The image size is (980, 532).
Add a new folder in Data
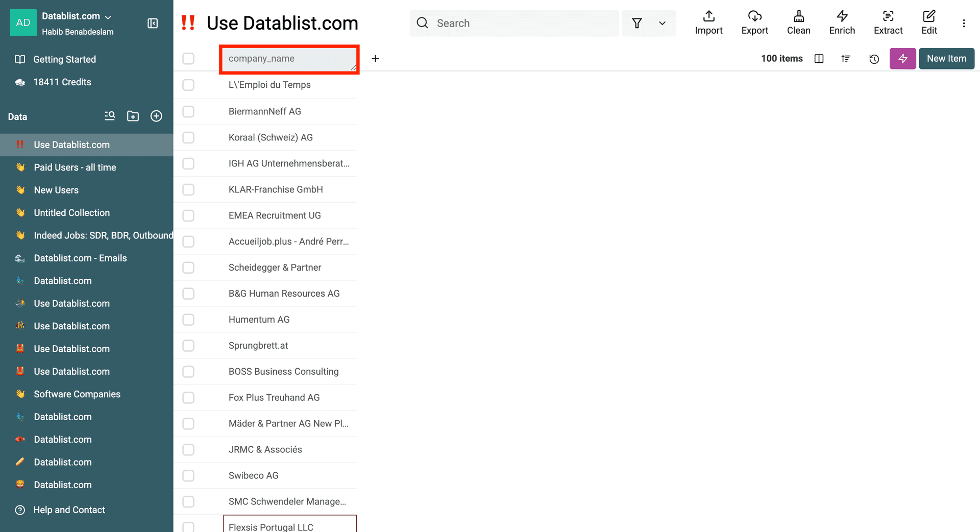point(133,116)
